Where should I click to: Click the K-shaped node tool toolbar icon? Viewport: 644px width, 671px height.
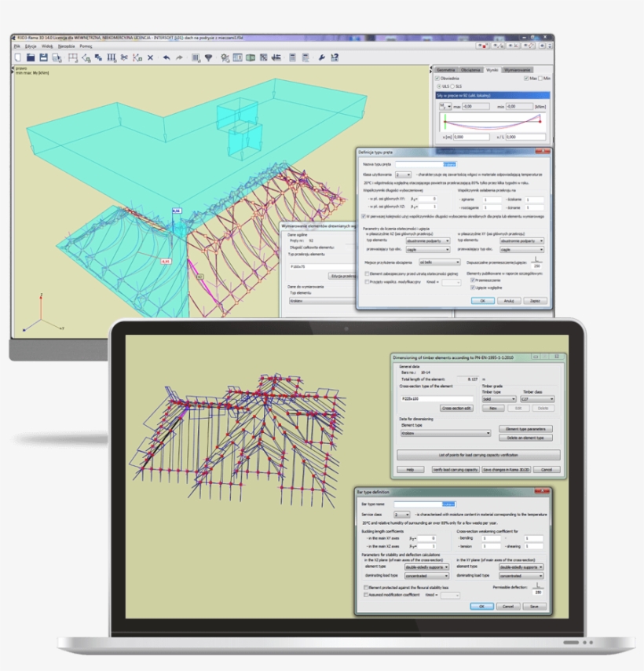[x=137, y=57]
